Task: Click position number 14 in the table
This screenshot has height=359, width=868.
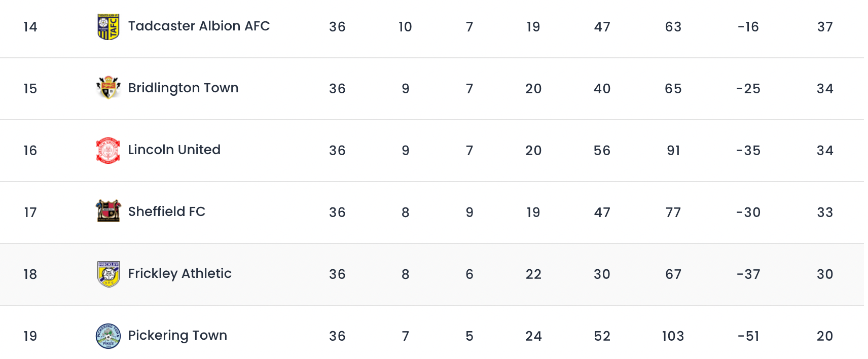Action: [x=30, y=27]
